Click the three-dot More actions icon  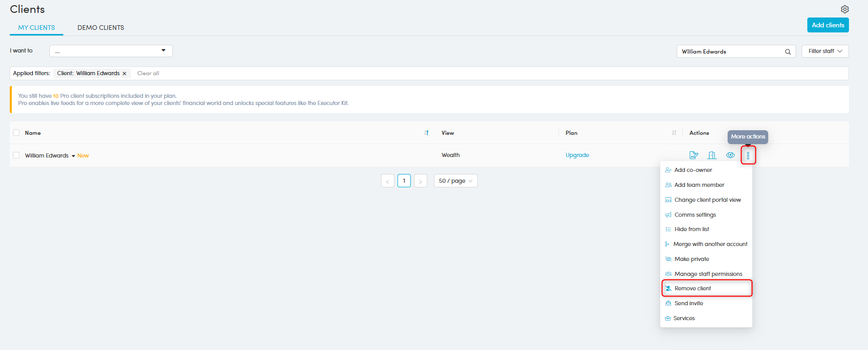click(x=748, y=155)
